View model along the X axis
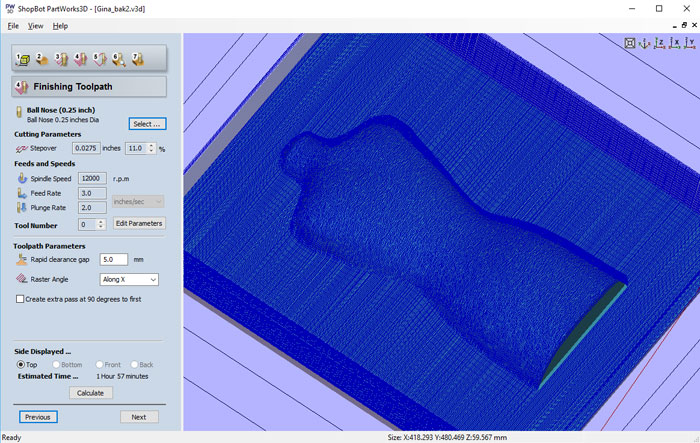The image size is (700, 443). tap(675, 43)
